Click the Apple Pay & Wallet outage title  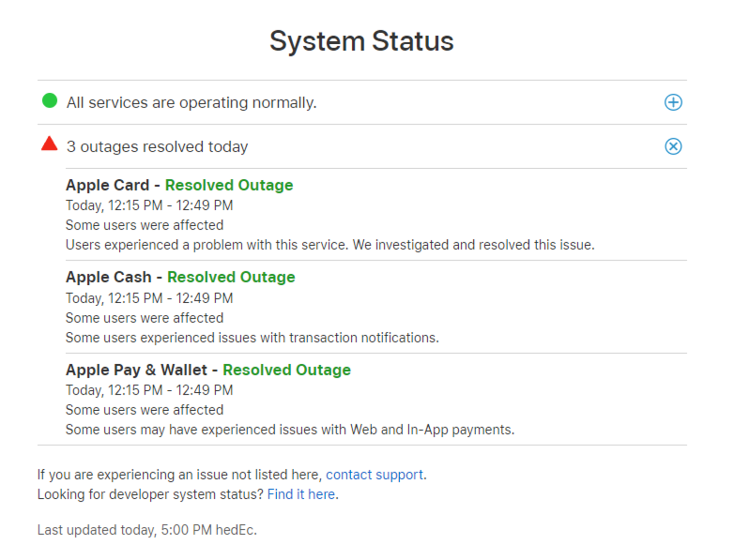pos(208,370)
